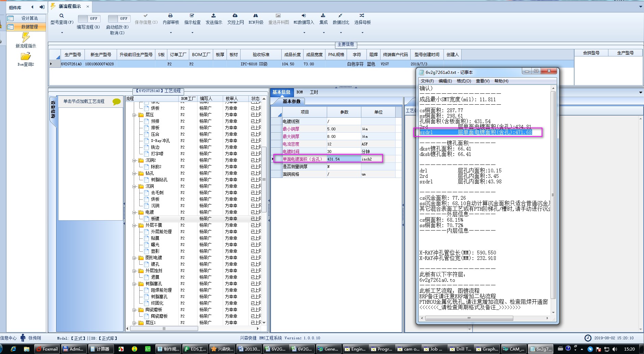
Task: Click the ECN升级 toolbar icon
Action: [x=256, y=16]
